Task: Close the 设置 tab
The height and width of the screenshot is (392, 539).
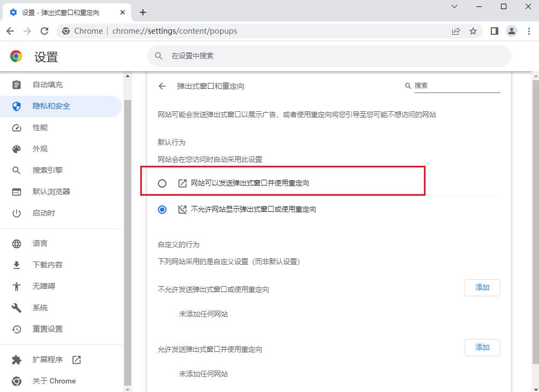Action: 123,12
